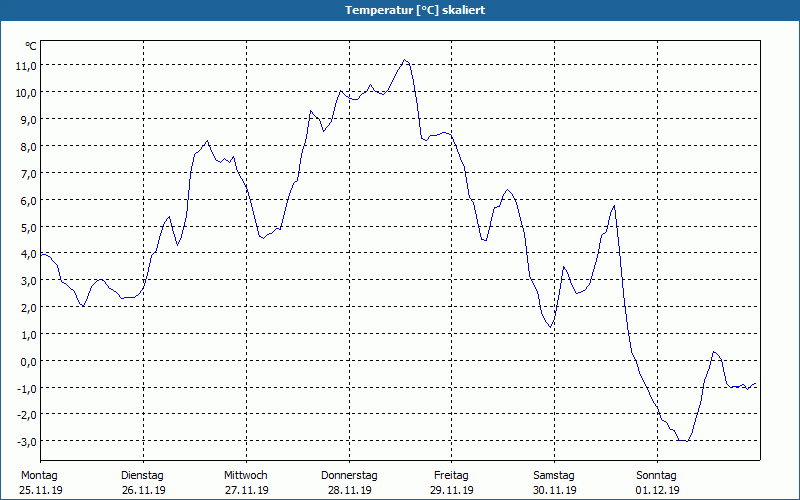This screenshot has width=800, height=500.
Task: Select the date 27.11.19
Action: tap(246, 490)
